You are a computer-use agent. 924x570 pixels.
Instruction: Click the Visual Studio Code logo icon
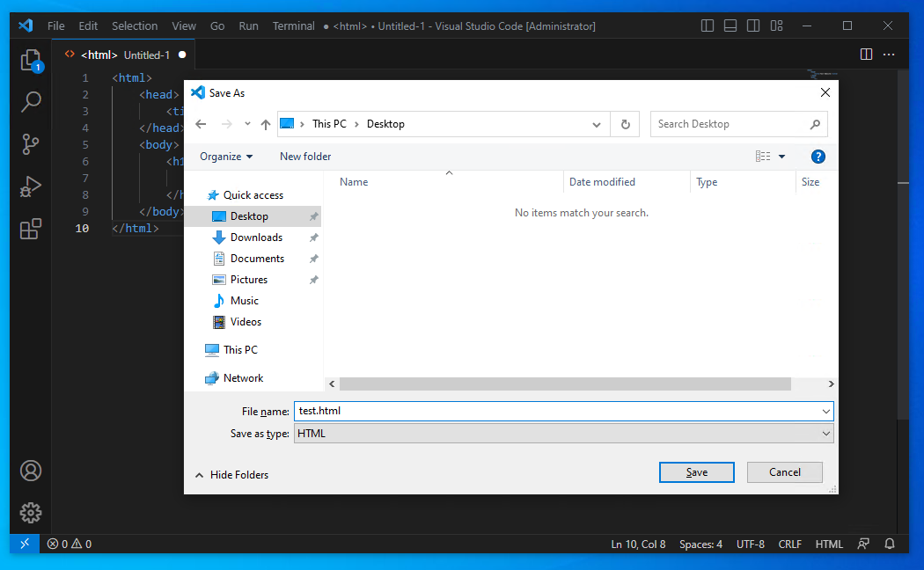(x=26, y=26)
